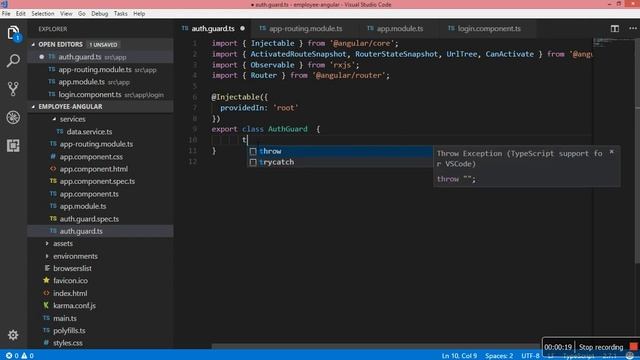Screen dimensions: 640x360
Task: Click the throw snippet icon
Action: [x=253, y=151]
